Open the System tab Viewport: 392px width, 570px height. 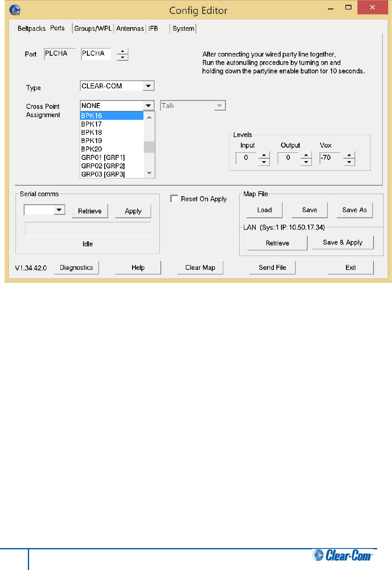point(184,28)
